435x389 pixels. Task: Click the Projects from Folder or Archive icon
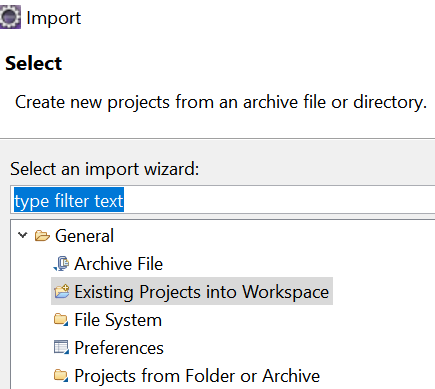(61, 376)
